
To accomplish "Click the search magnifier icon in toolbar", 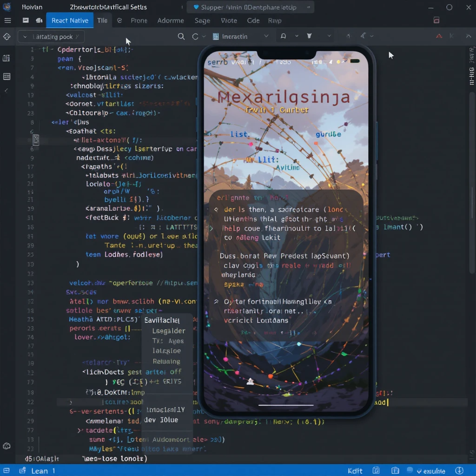I will coord(181,36).
